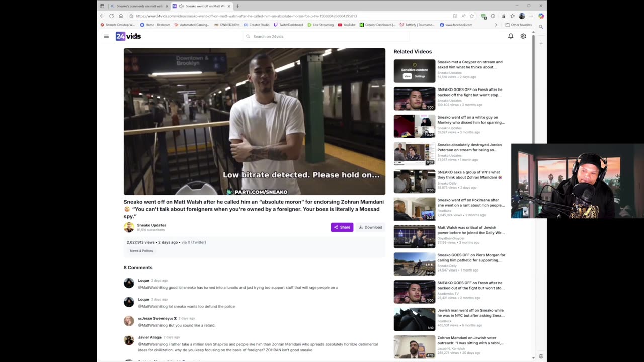Screen dimensions: 644x362
Task: Close the "Sneako's comments on matt walsh" tab
Action: 167,6
